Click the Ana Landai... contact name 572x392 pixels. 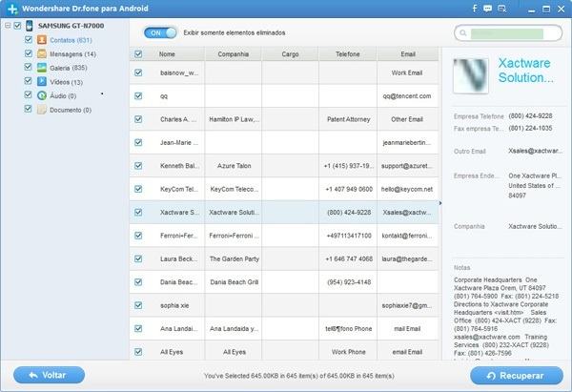pyautogui.click(x=179, y=328)
